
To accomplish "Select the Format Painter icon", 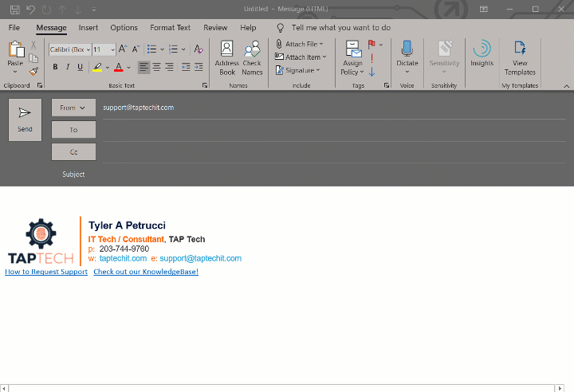I will [33, 71].
